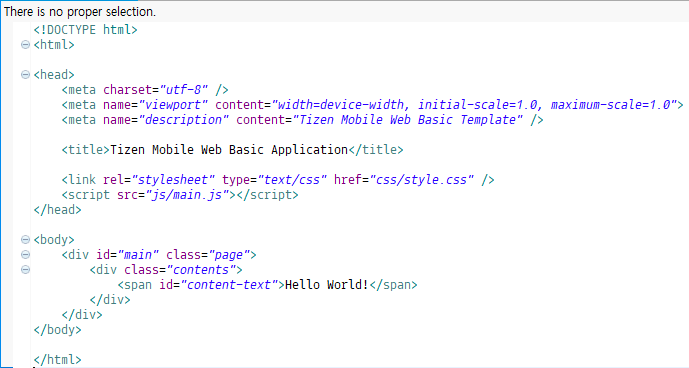689x368 pixels.
Task: Collapse the div id="main" fold marker
Action: 25,255
